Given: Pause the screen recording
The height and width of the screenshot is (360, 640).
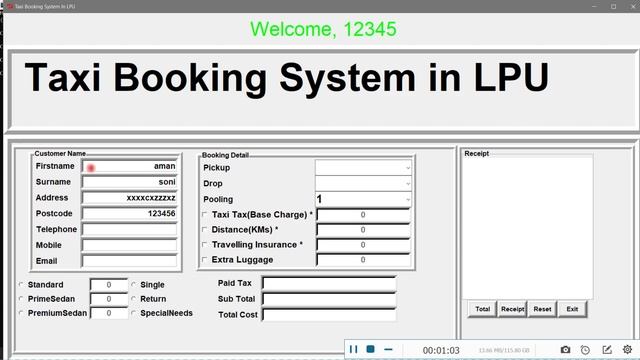Looking at the screenshot, I should [x=353, y=349].
